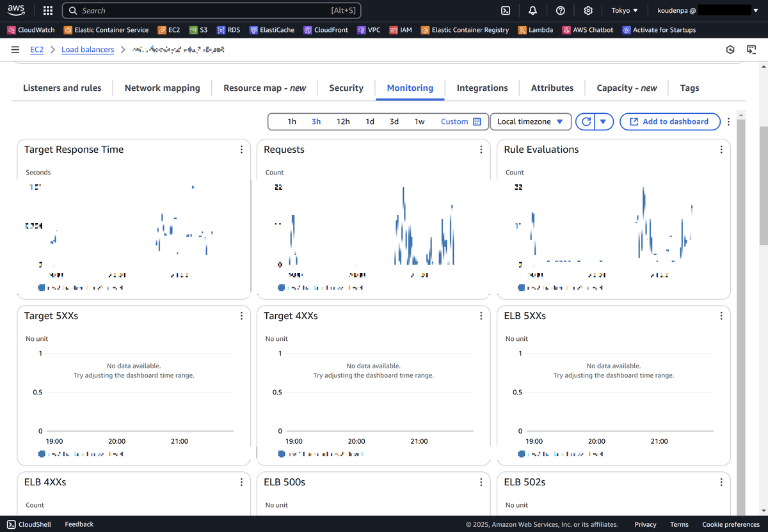This screenshot has width=768, height=532.
Task: Open the notifications bell
Action: click(x=532, y=10)
